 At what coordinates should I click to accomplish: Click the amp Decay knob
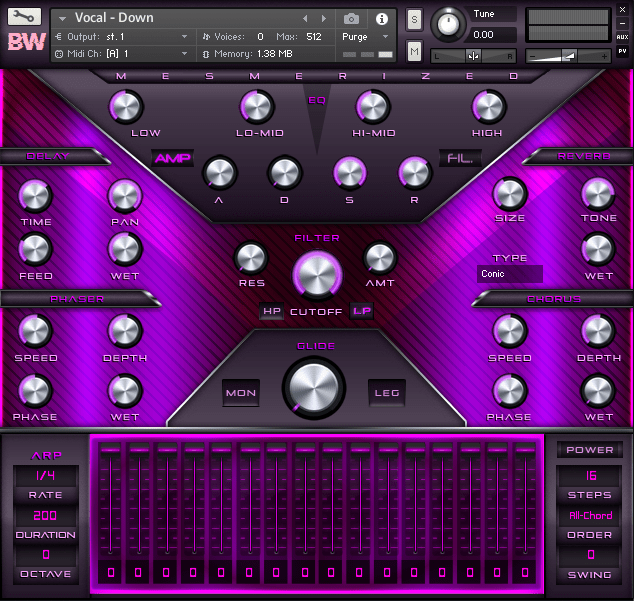(x=285, y=173)
